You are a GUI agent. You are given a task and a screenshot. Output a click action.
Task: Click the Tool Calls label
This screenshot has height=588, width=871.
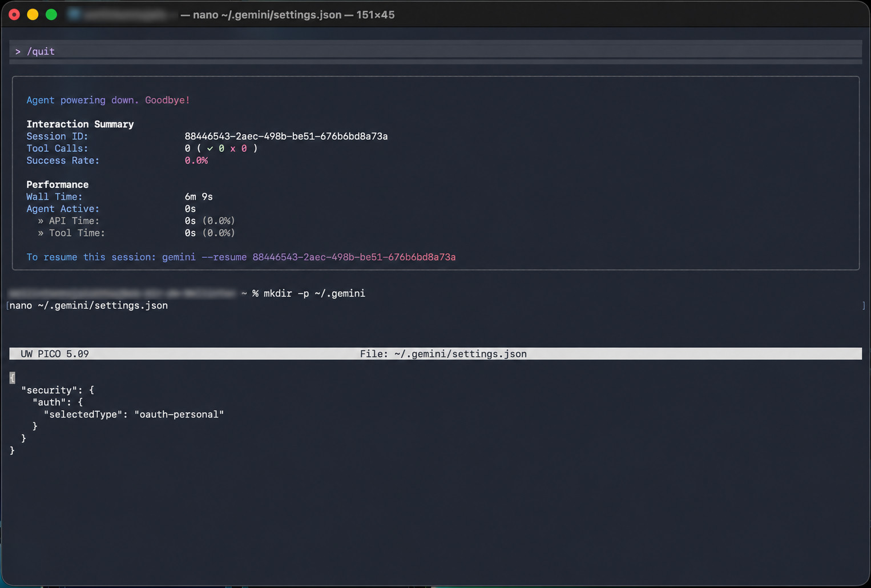point(57,148)
